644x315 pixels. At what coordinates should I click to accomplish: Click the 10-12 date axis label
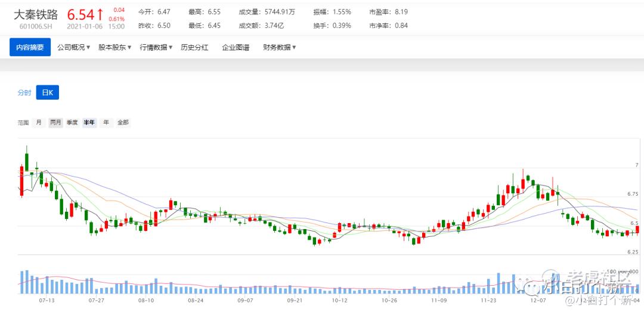(x=339, y=300)
